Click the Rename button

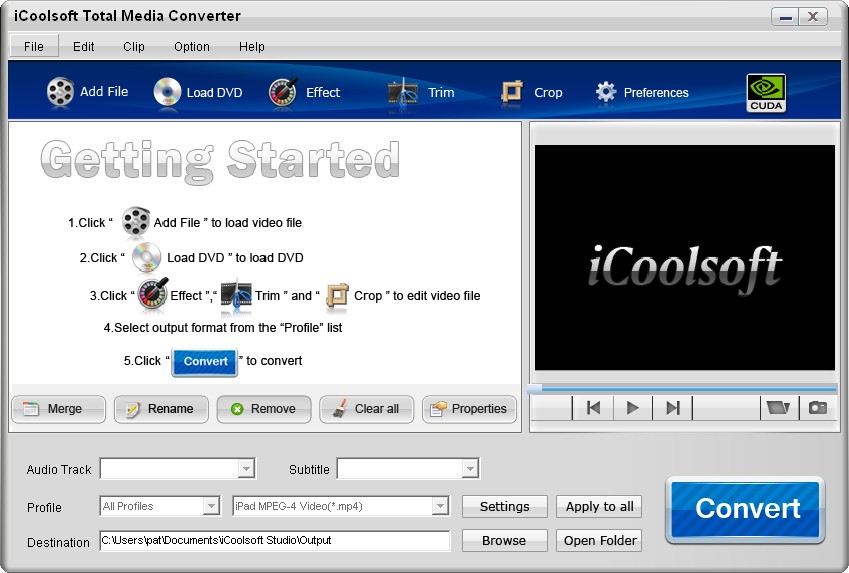pyautogui.click(x=161, y=409)
